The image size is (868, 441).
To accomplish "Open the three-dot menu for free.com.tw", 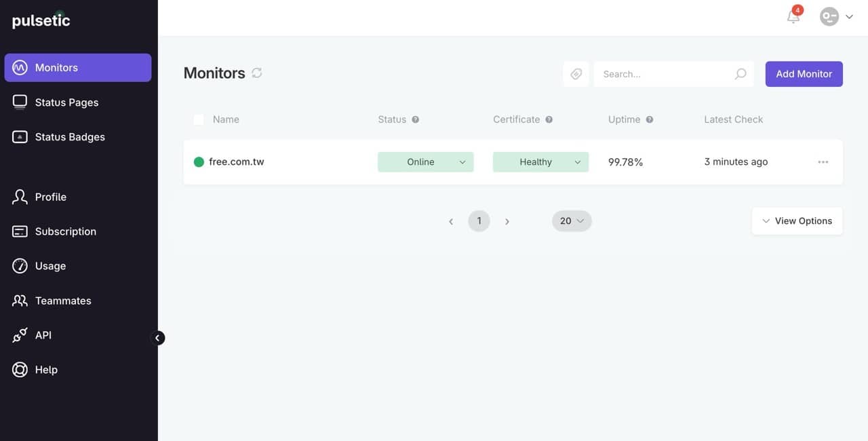I will (x=823, y=162).
